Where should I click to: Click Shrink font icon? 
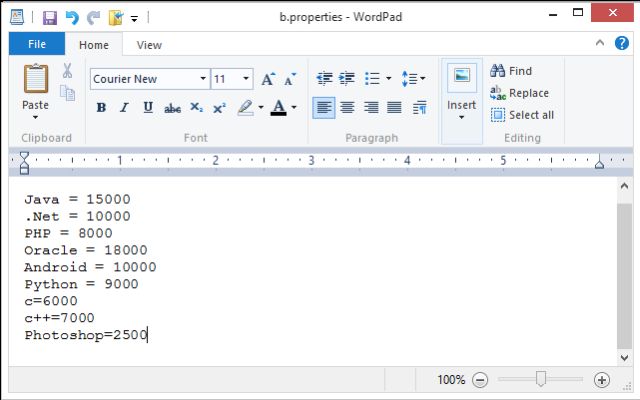tap(290, 79)
